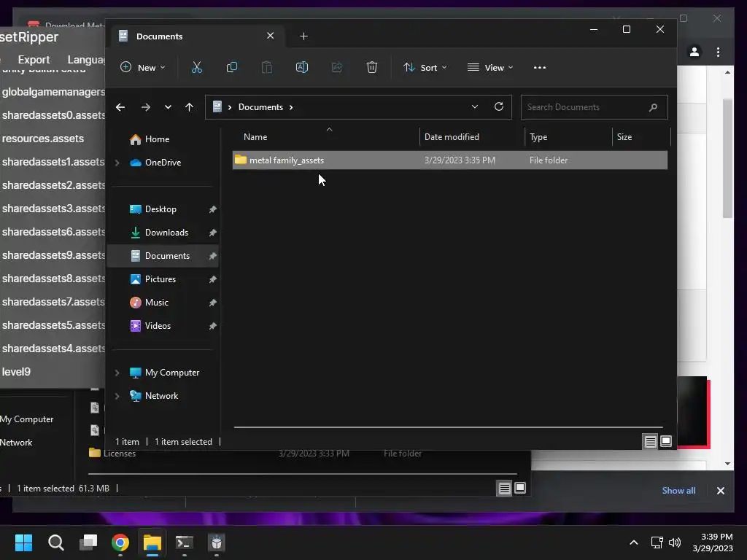Open the New item dropdown
Viewport: 747px width, 560px height.
pos(142,68)
